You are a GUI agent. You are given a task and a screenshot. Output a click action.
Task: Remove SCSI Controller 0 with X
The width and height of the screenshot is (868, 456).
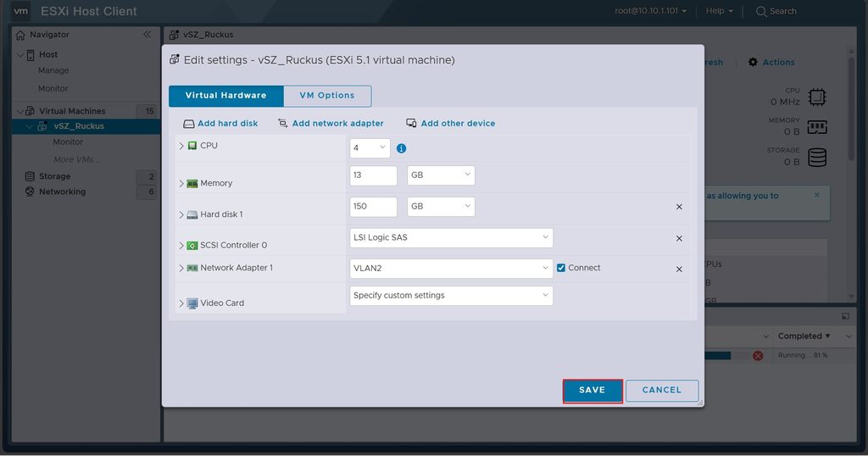[679, 238]
